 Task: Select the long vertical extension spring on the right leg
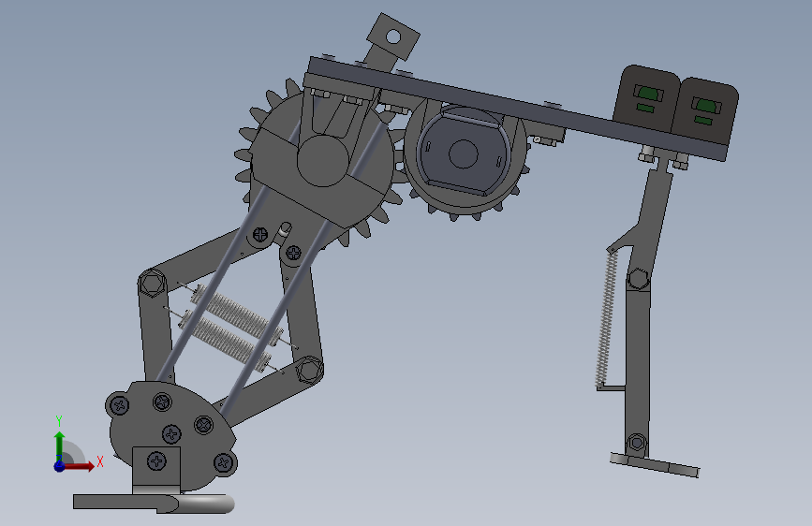tap(607, 319)
